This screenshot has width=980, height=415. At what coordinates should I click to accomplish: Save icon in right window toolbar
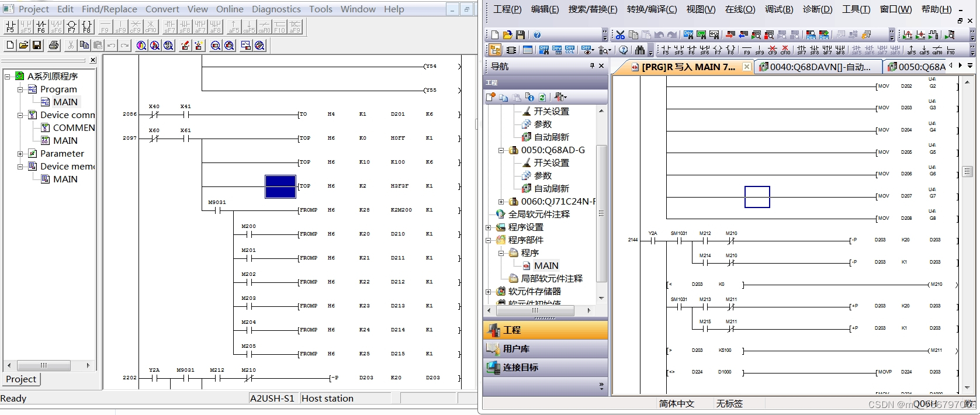point(520,35)
